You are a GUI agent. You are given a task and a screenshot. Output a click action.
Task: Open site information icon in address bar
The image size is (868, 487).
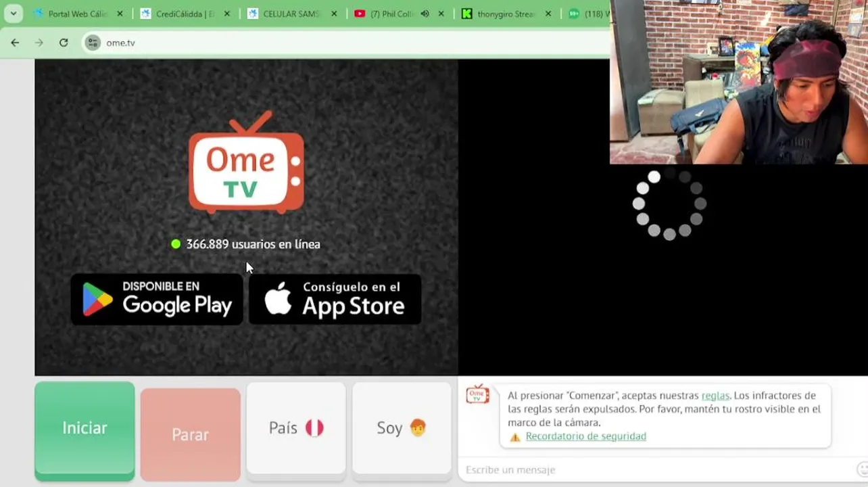pyautogui.click(x=93, y=43)
